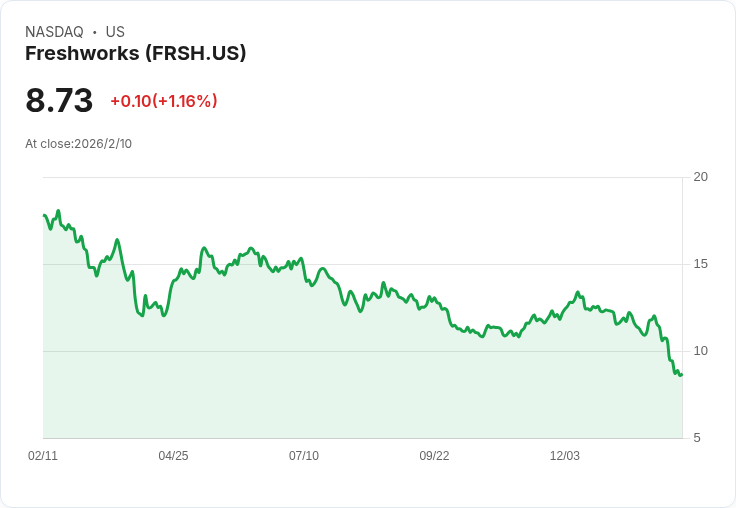Click the final data point of the price line

pyautogui.click(x=681, y=375)
